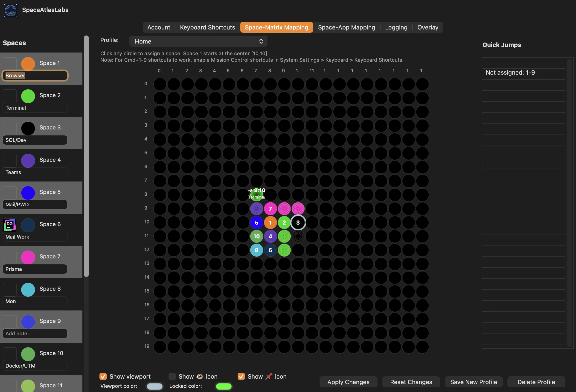The width and height of the screenshot is (576, 392).
Task: Check the checkbox next to Space 4
Action: (x=9, y=161)
